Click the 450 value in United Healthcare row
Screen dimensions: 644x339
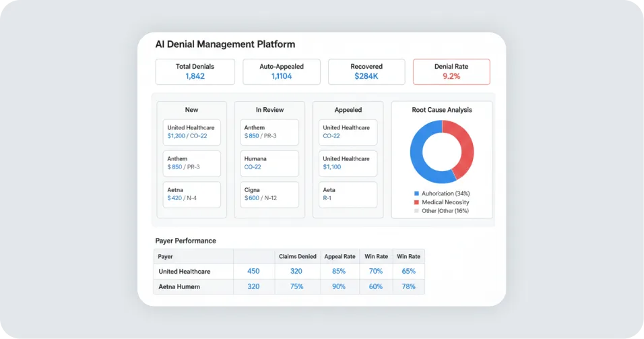253,271
